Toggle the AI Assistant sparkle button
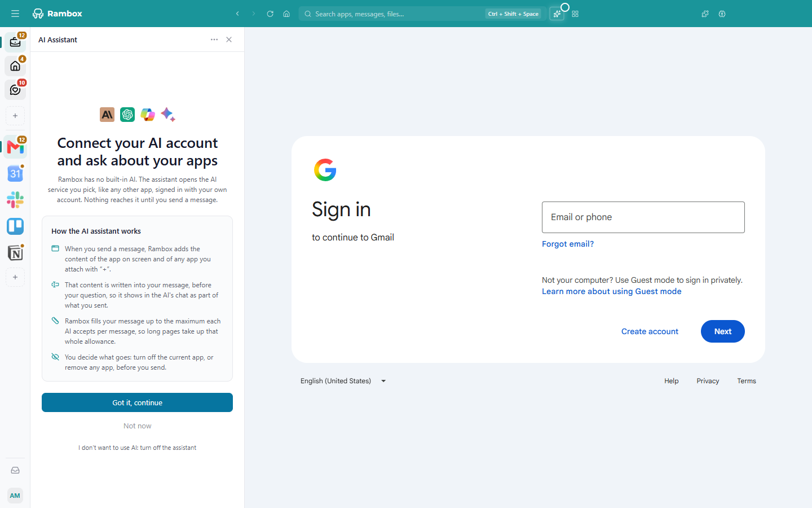812x508 pixels. 557,14
